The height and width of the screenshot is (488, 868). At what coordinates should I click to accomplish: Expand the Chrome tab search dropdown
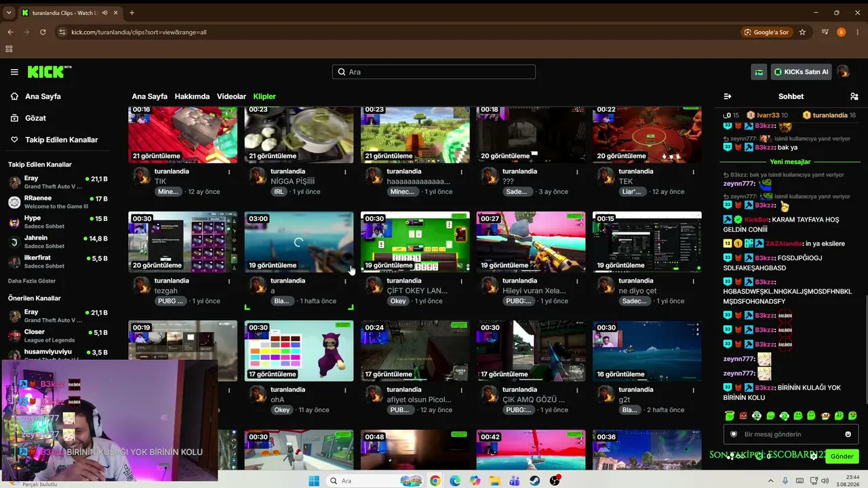[x=9, y=12]
